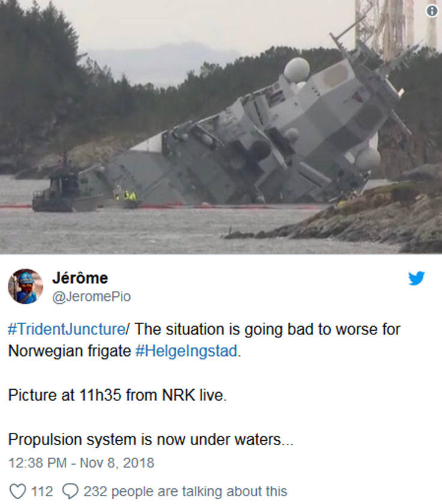Open the @JeromePio handle link
The height and width of the screenshot is (504, 442).
(91, 297)
